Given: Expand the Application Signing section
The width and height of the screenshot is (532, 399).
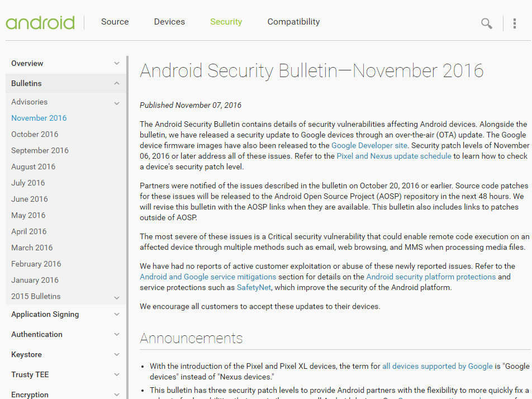Looking at the screenshot, I should pyautogui.click(x=117, y=315).
